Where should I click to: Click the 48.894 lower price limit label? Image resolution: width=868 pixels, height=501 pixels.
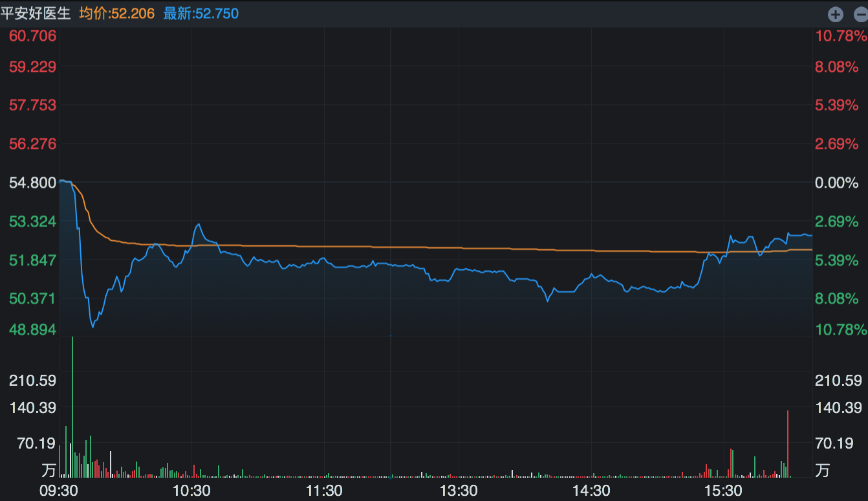point(33,329)
